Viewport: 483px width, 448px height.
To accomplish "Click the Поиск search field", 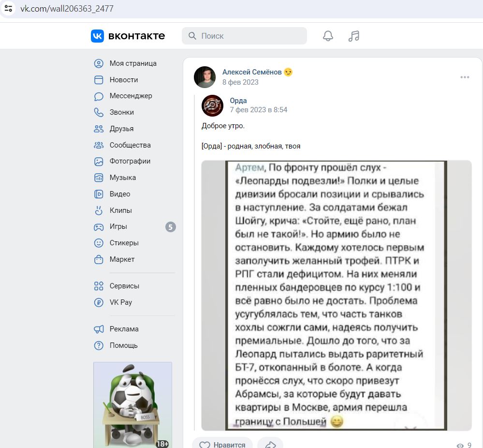I will 244,36.
